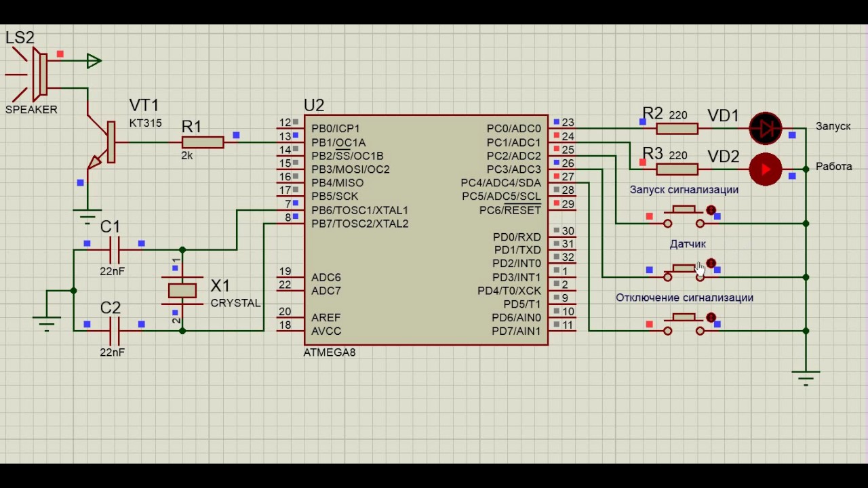
Task: Push the 'Запуск сигнализации' button switch
Action: point(684,217)
